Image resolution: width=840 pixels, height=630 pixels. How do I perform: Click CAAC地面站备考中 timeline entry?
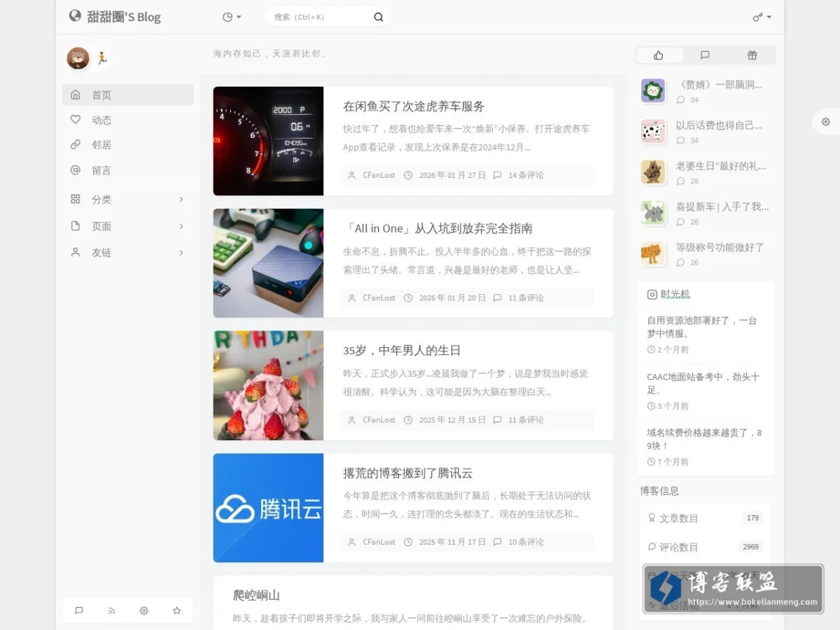[703, 383]
